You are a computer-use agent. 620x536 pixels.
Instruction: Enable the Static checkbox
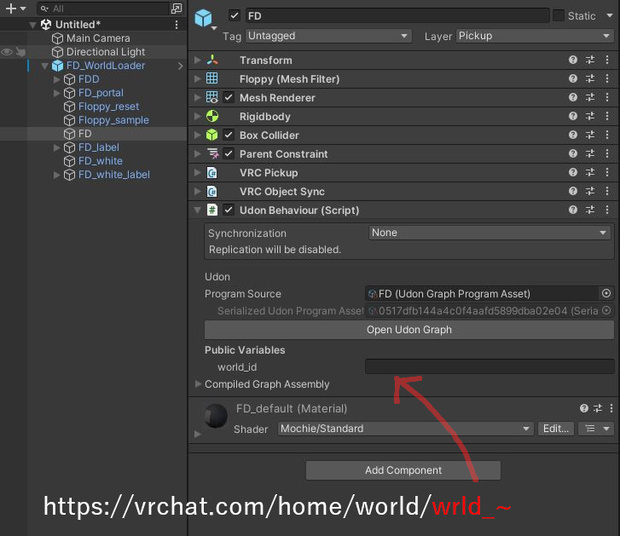coord(558,16)
